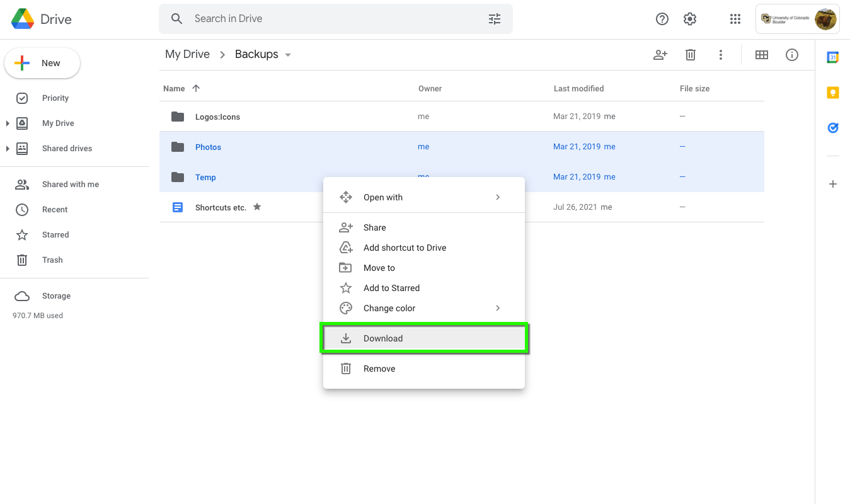Open the Google Drive logo home icon
Screen dimensions: 850x504
pyautogui.click(x=22, y=19)
